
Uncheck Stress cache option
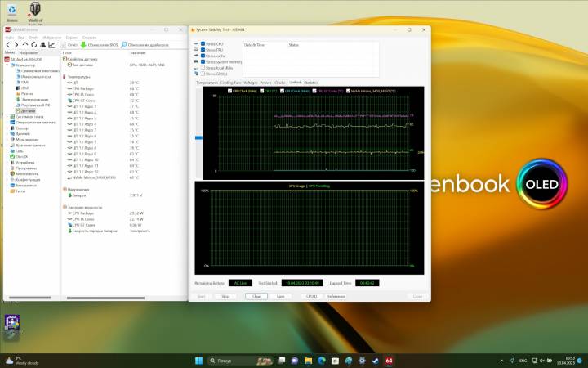click(203, 56)
